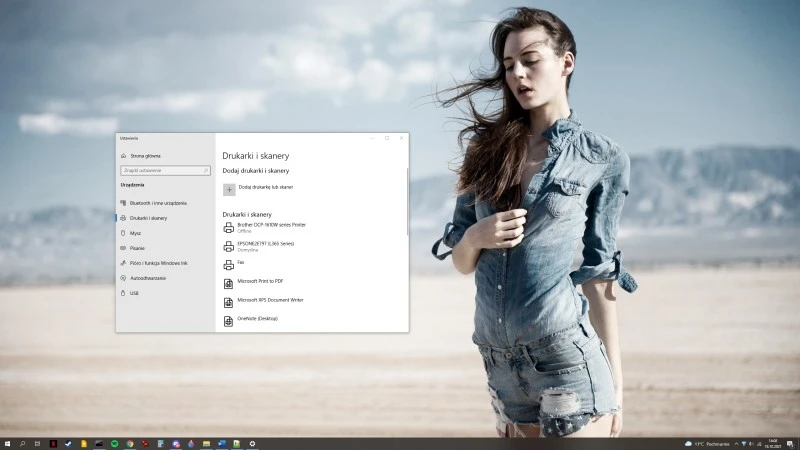Click the Settings window vertical scrollbar

tap(407, 202)
